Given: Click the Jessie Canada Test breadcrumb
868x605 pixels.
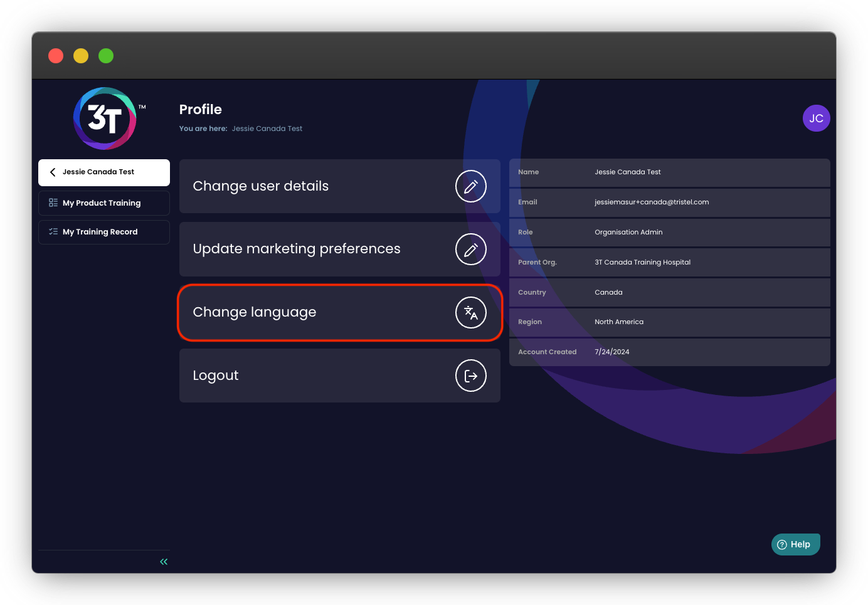Looking at the screenshot, I should pos(267,129).
